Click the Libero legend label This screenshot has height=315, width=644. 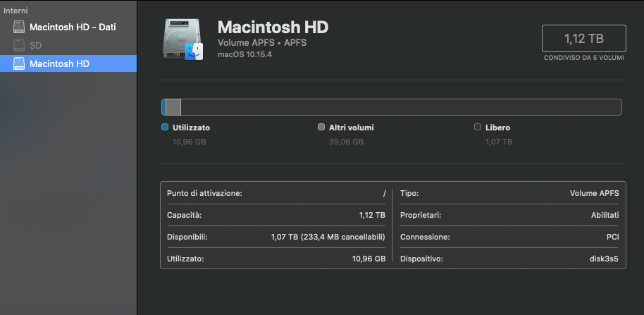497,128
